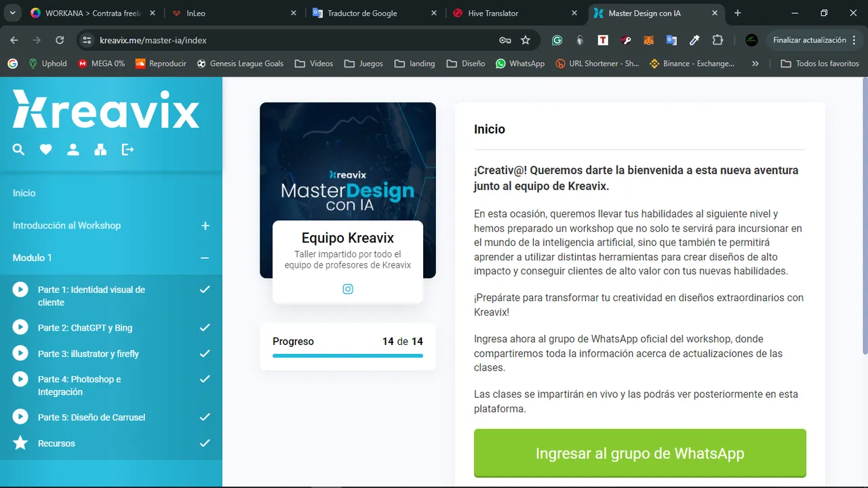Open the Uphold bookmark
This screenshot has width=868, height=488.
pos(47,63)
